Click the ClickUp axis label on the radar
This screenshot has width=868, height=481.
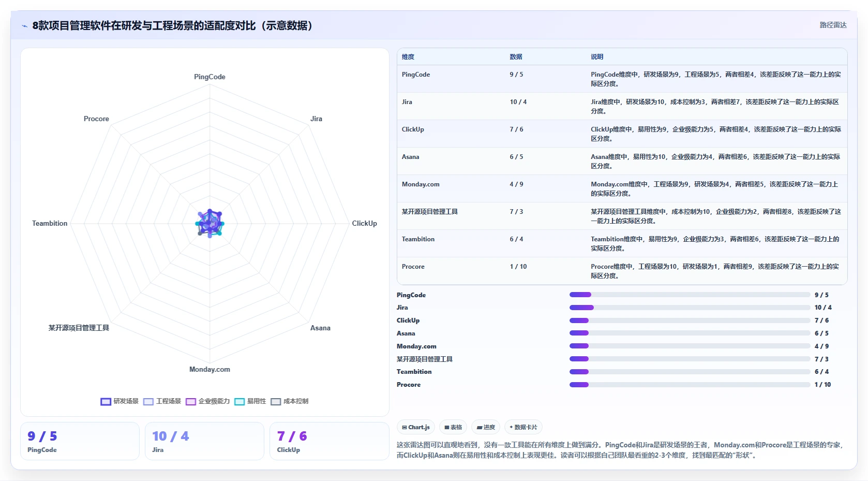[364, 223]
